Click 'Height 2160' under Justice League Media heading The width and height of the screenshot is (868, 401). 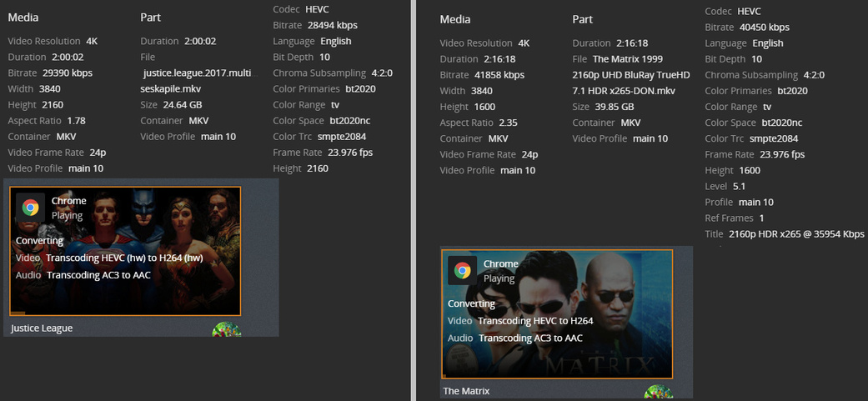click(x=35, y=104)
